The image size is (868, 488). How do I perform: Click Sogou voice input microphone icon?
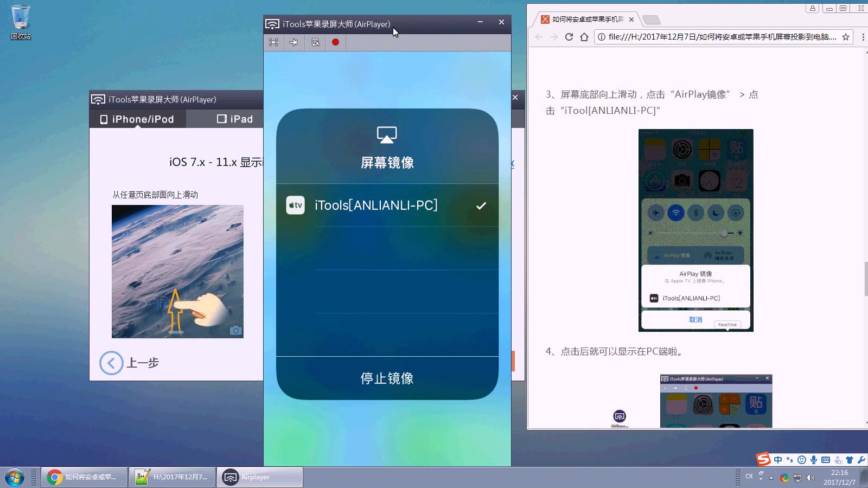(x=814, y=460)
